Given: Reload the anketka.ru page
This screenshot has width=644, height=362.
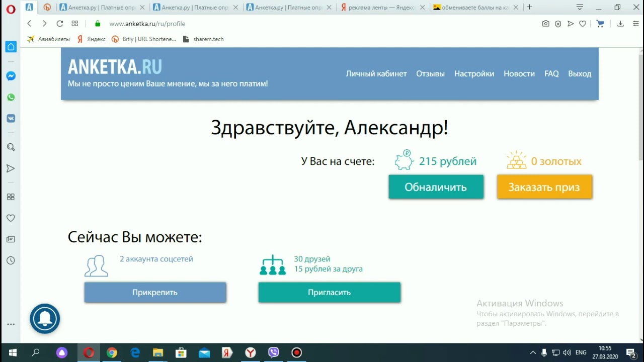Looking at the screenshot, I should (x=60, y=24).
